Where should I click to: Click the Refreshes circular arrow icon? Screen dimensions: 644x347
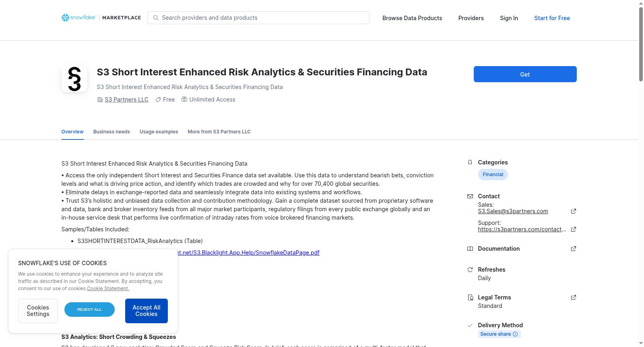click(470, 270)
